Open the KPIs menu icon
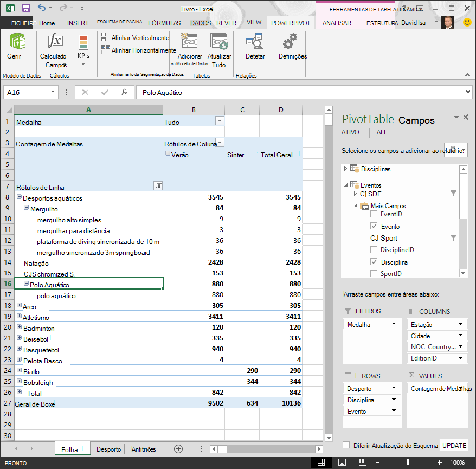The height and width of the screenshot is (469, 476). point(83,42)
